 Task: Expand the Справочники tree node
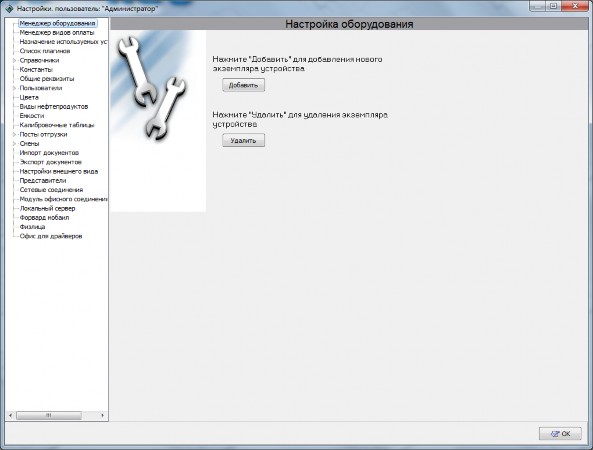pos(14,61)
